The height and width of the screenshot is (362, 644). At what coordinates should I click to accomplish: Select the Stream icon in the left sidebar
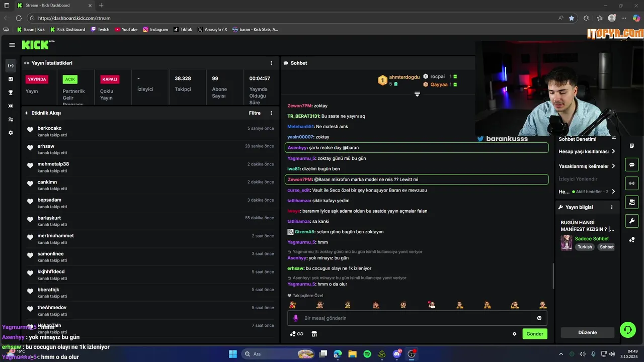11,66
